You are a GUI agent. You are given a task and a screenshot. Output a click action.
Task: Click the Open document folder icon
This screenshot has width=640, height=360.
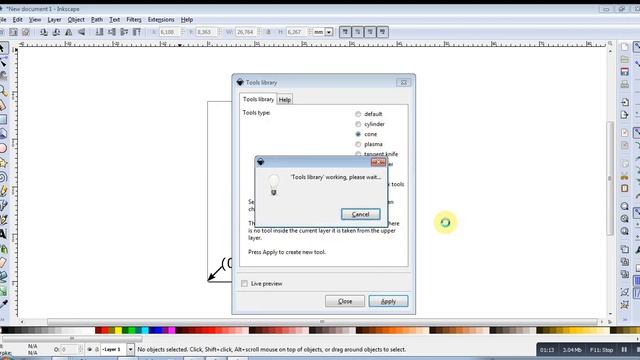pyautogui.click(x=624, y=60)
